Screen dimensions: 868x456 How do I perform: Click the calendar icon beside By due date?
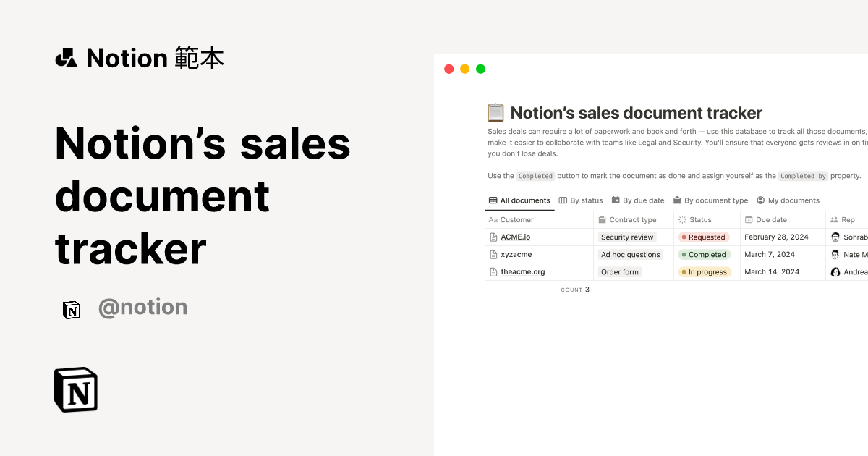tap(615, 200)
